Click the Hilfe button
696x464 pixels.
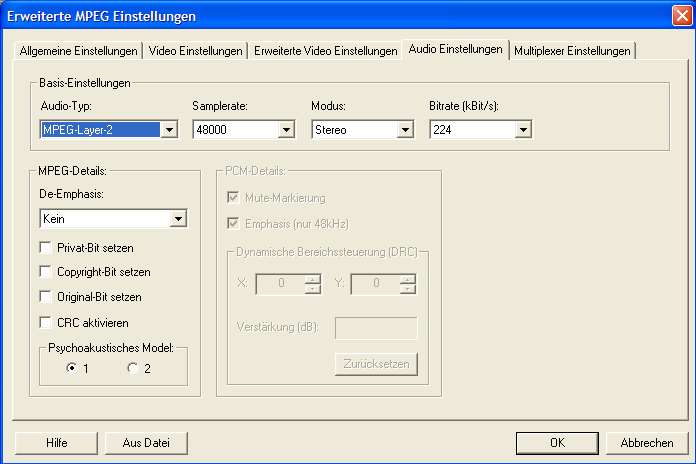[x=56, y=443]
